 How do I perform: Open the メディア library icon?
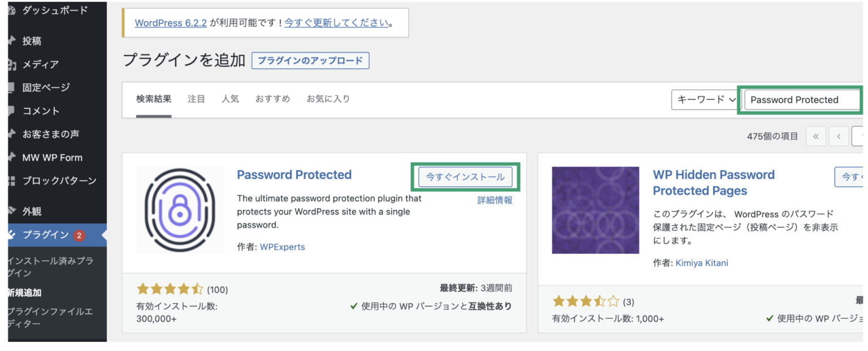click(12, 64)
